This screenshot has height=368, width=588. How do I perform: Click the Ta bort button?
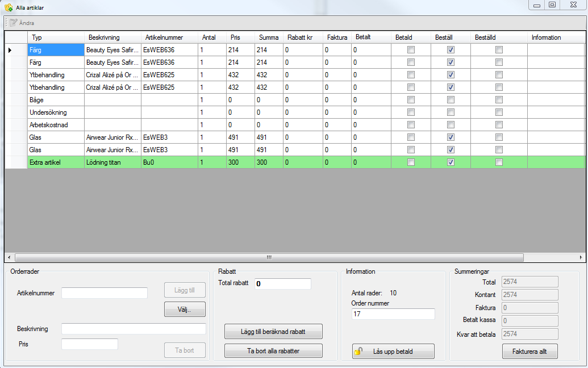pyautogui.click(x=185, y=350)
